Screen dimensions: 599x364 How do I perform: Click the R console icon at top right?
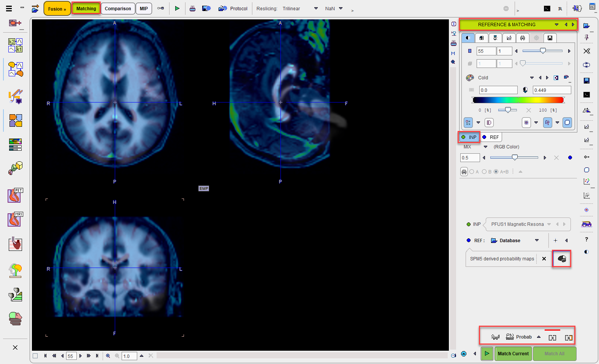560,8
